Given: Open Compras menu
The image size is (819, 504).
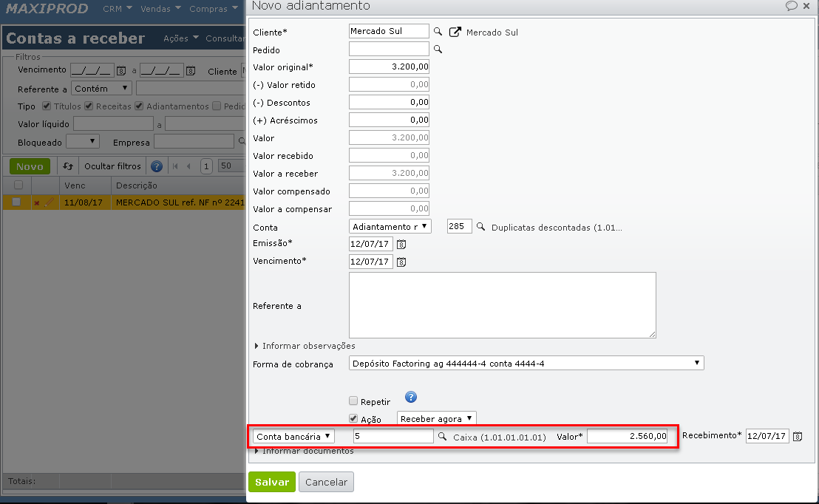Looking at the screenshot, I should 213,9.
